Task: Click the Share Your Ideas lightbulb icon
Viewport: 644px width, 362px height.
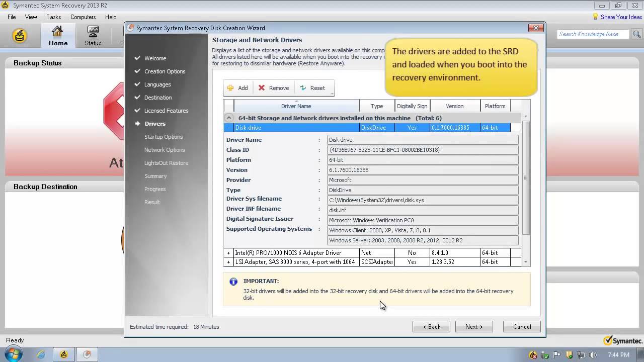Action: [x=596, y=17]
